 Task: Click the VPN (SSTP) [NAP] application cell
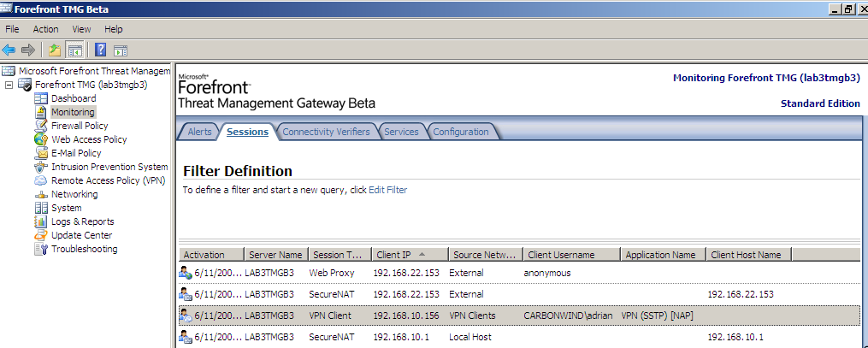pos(658,316)
